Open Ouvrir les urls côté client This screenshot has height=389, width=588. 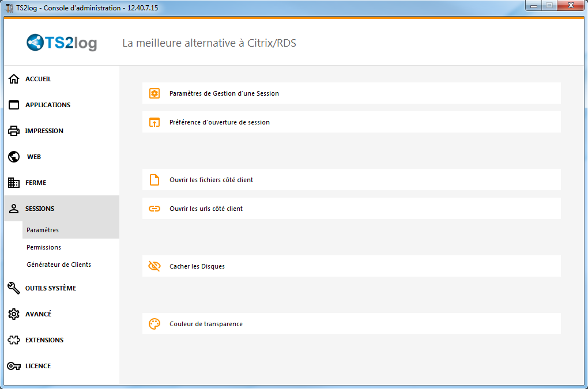pos(352,209)
